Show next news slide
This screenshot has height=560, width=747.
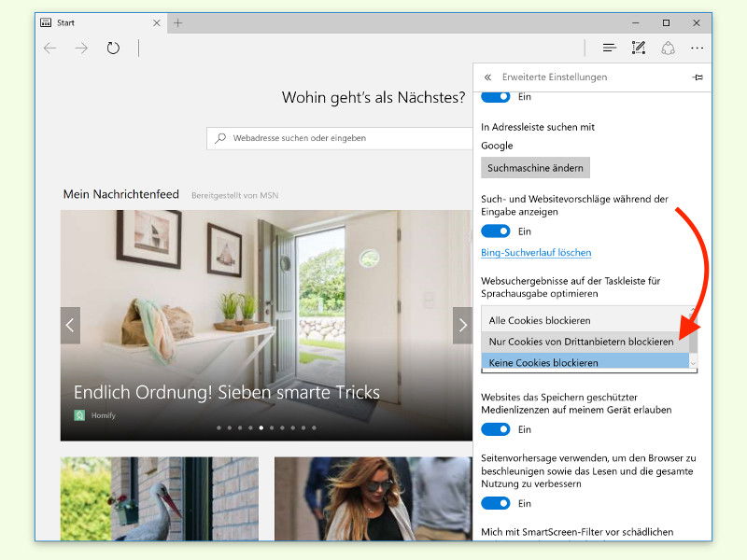pyautogui.click(x=462, y=325)
